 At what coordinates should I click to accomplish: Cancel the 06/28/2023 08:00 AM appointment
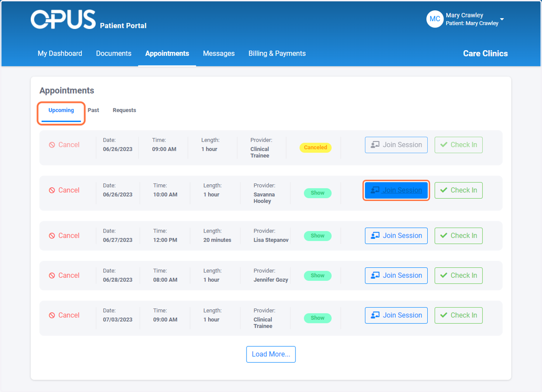click(64, 275)
